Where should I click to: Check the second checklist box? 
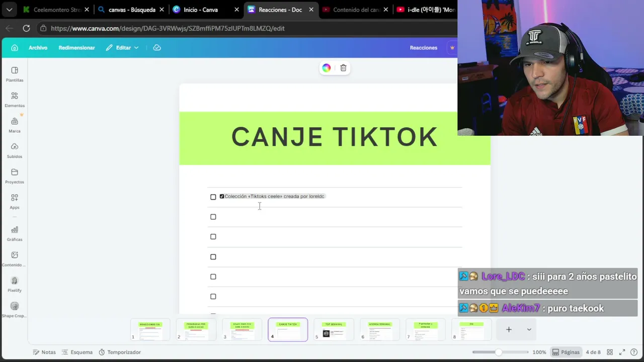(x=213, y=217)
